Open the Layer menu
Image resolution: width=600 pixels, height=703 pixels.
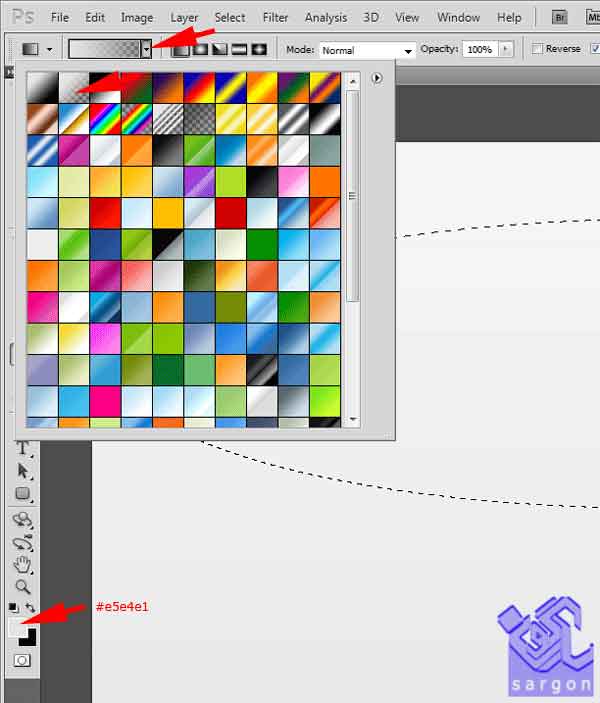tap(184, 17)
